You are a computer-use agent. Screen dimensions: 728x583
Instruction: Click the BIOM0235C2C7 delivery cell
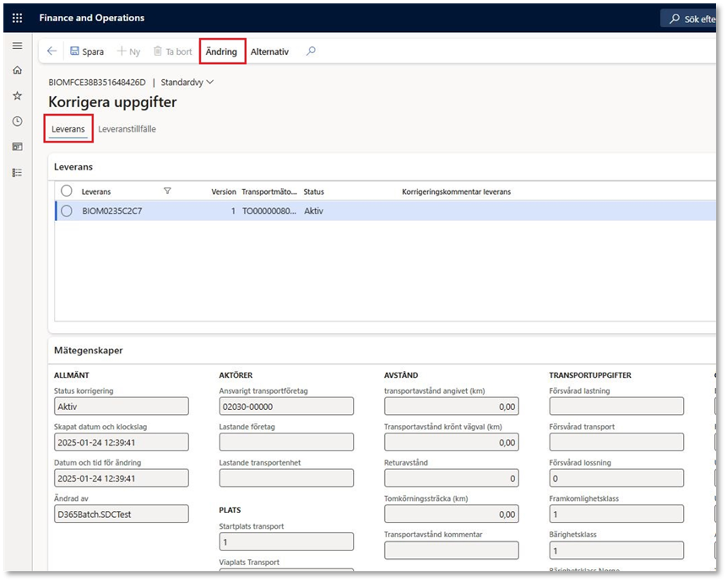tap(112, 211)
